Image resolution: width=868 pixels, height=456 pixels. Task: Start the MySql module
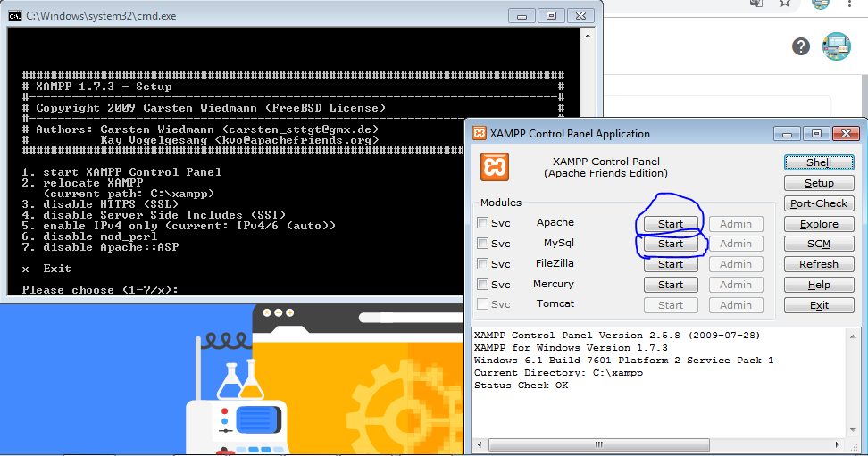coord(671,244)
